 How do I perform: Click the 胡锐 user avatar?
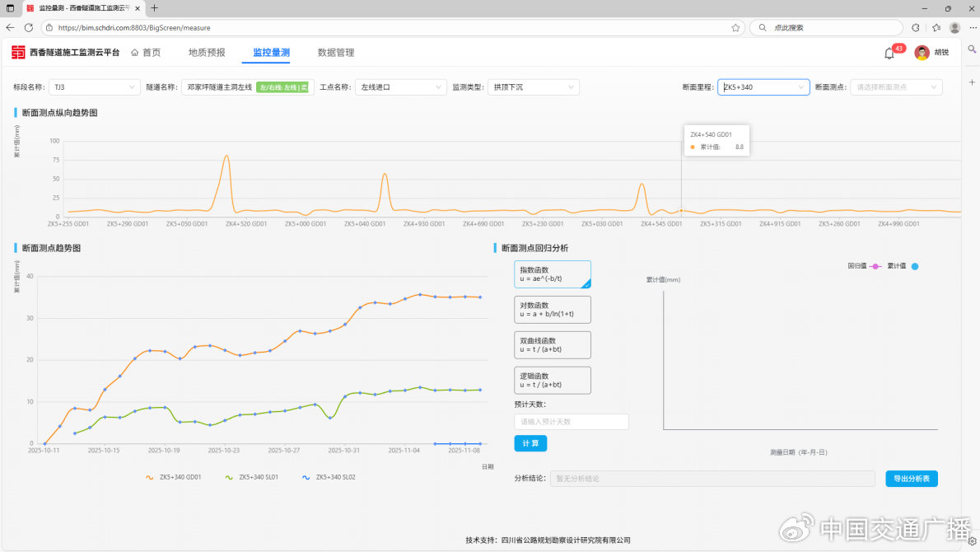click(x=922, y=53)
